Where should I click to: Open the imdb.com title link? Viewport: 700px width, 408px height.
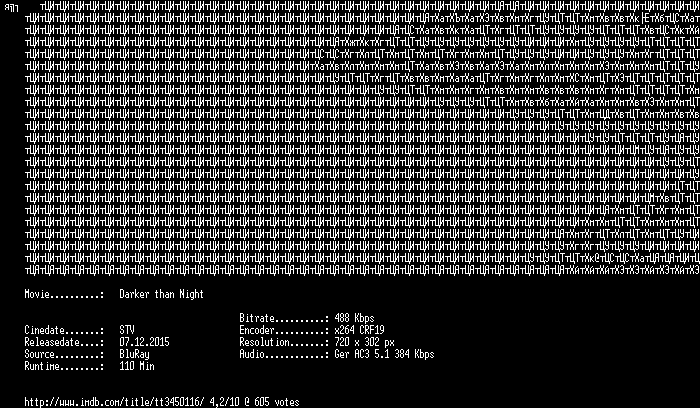coord(114,402)
